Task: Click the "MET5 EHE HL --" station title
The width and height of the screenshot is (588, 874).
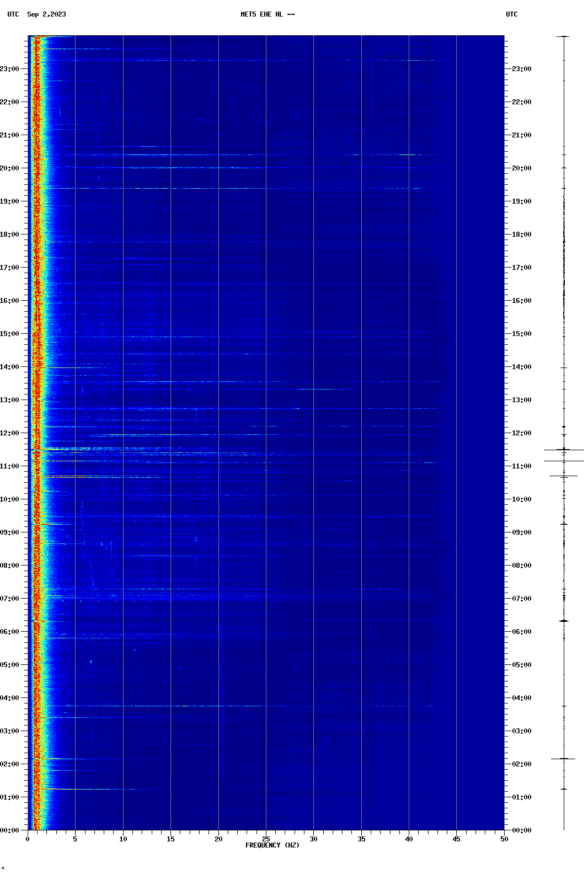Action: (x=268, y=14)
